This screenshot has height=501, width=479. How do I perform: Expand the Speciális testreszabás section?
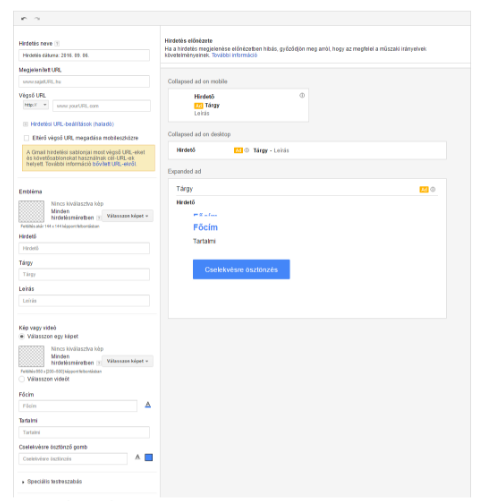tap(52, 481)
